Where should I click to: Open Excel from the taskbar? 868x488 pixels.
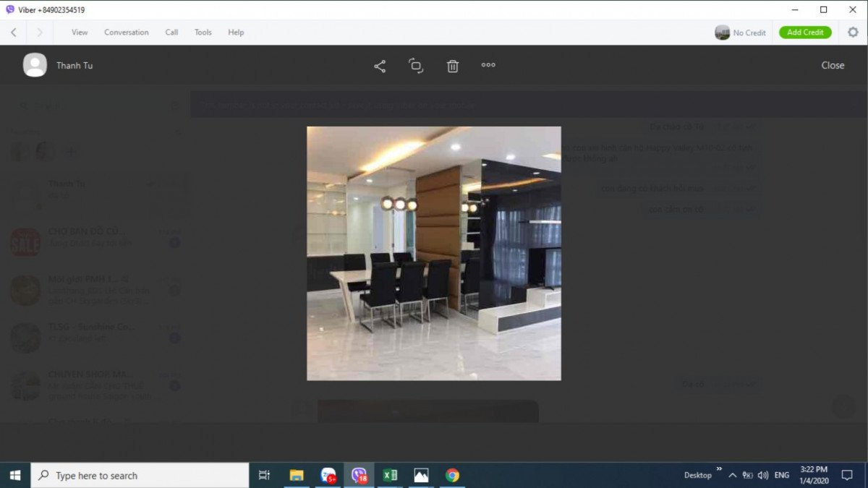(390, 475)
